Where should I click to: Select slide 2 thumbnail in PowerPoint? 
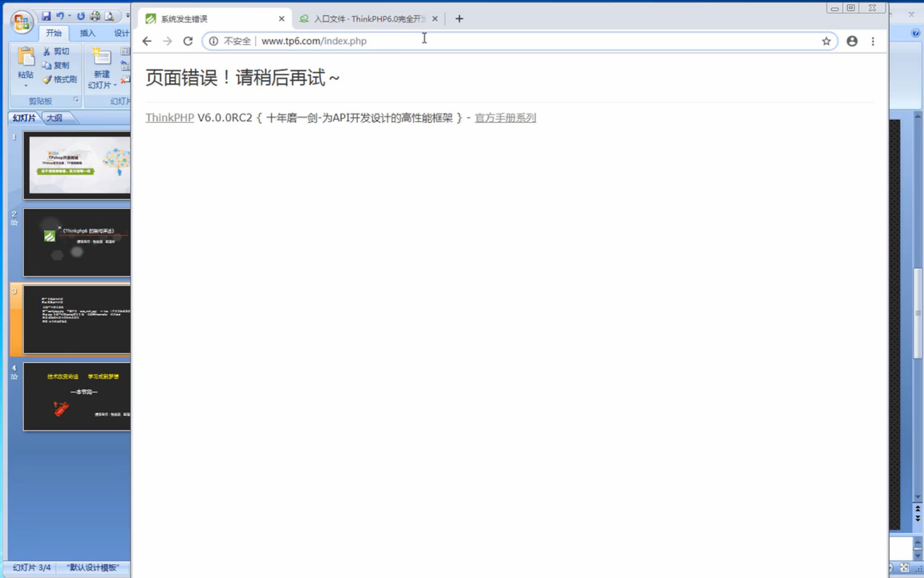[x=77, y=242]
